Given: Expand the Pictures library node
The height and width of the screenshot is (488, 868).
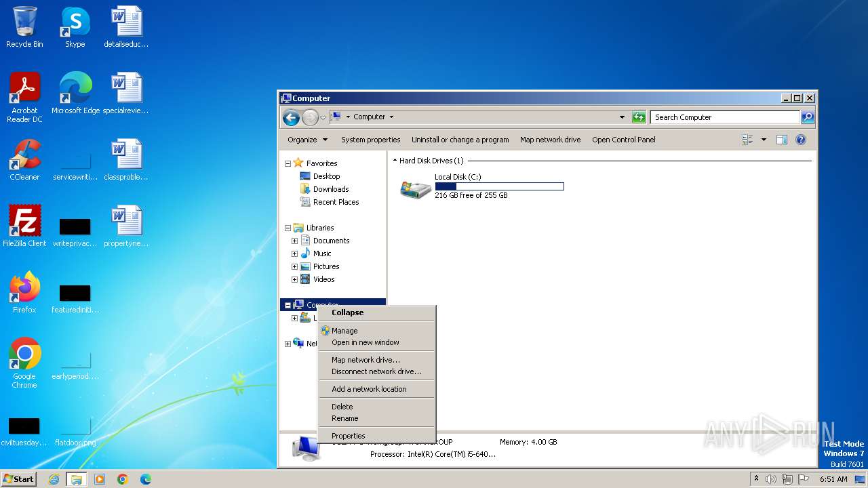Looking at the screenshot, I should [294, 266].
